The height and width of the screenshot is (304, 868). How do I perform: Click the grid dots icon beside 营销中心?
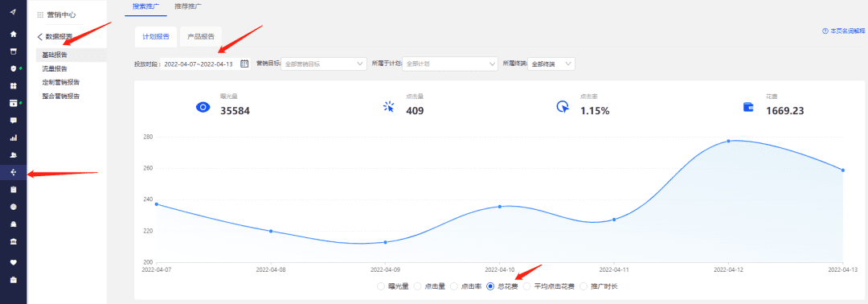click(40, 15)
